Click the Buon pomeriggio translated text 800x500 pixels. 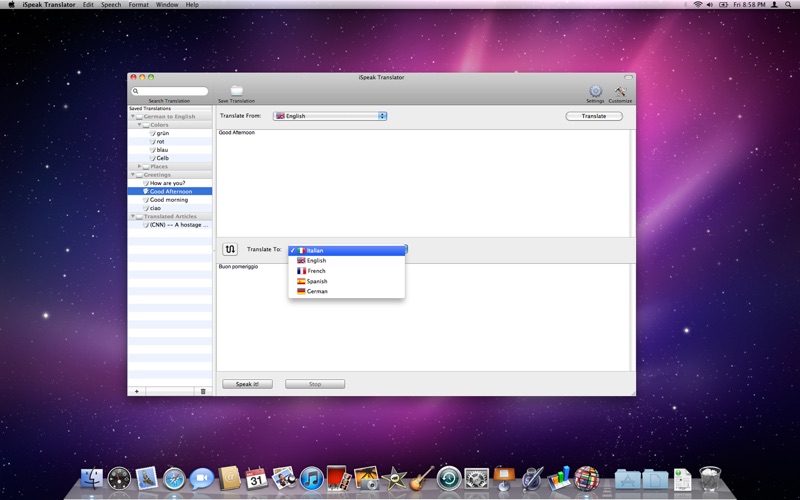click(238, 267)
